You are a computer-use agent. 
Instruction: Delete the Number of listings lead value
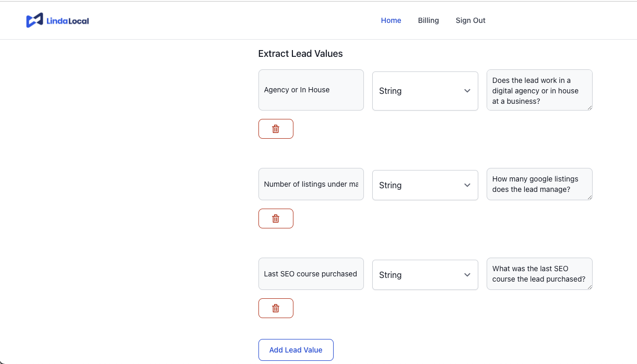(276, 219)
